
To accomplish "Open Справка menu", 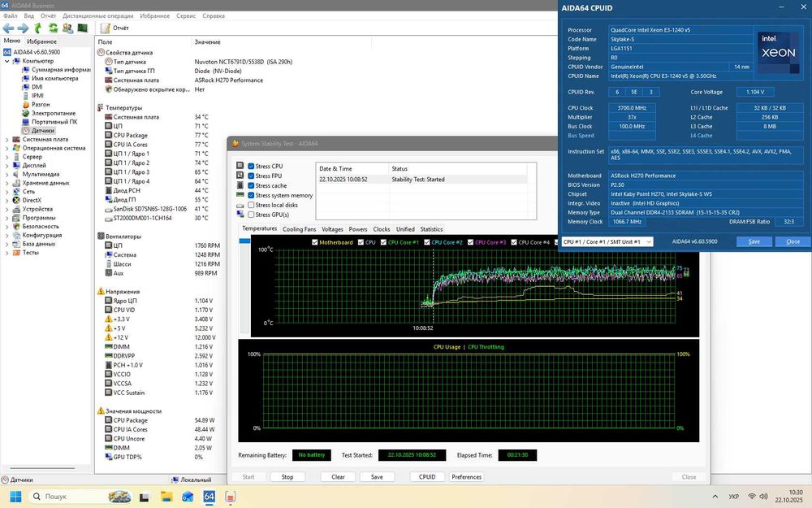I will pos(214,15).
